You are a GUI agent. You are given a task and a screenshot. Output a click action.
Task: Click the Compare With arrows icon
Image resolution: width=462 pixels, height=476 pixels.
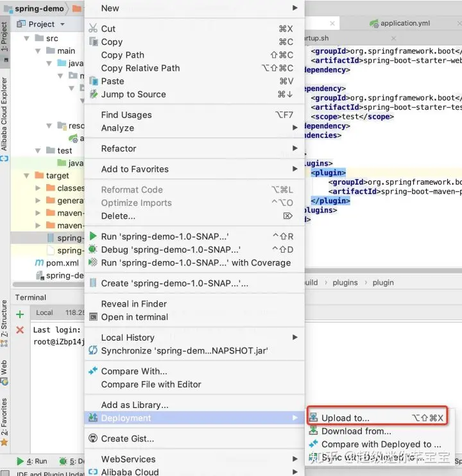click(93, 371)
